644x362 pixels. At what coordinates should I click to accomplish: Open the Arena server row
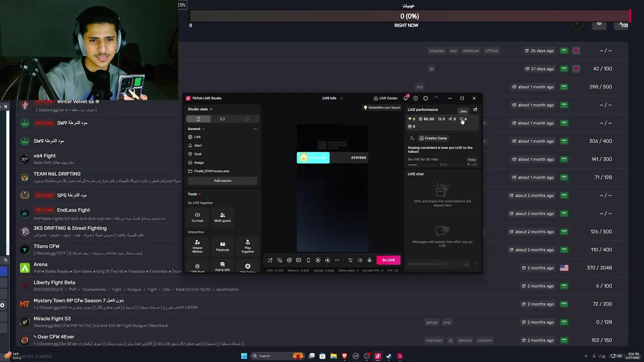coord(322,268)
